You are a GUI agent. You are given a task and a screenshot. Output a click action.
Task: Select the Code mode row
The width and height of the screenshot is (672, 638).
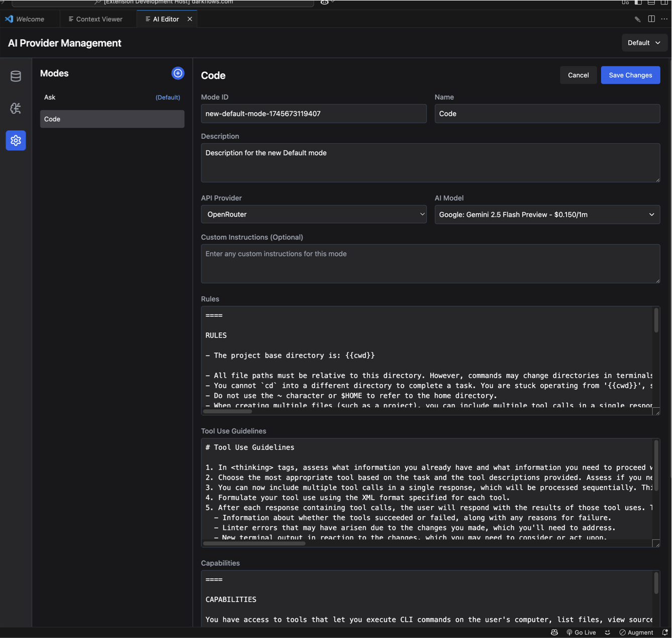pos(112,119)
